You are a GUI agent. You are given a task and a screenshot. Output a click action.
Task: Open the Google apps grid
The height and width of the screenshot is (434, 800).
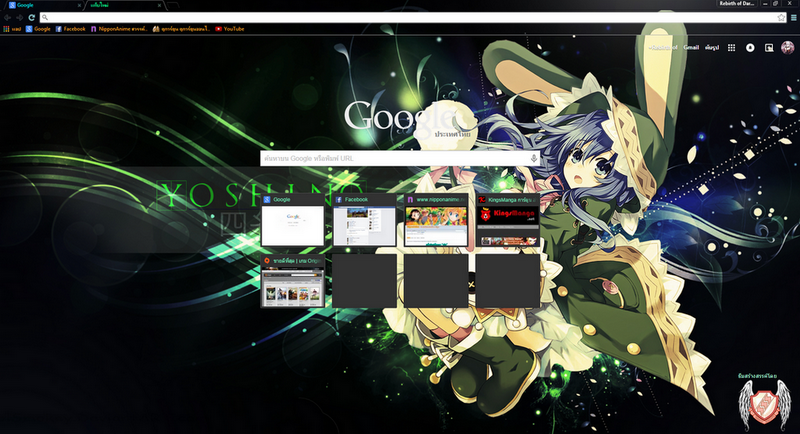(x=731, y=47)
